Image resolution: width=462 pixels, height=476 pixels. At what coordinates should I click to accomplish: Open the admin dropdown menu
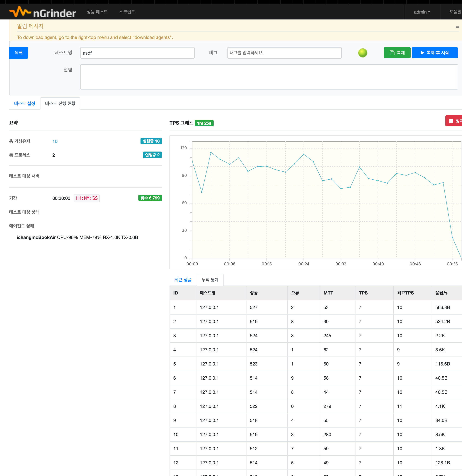point(422,12)
